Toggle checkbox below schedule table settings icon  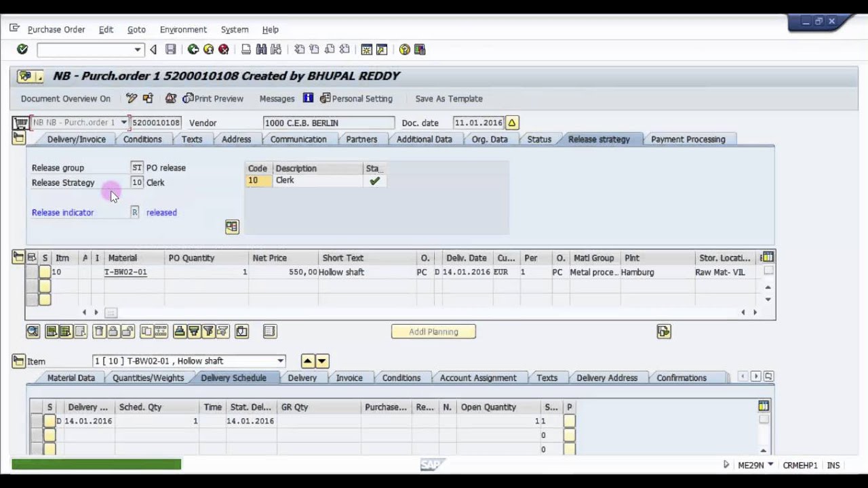[x=764, y=419]
